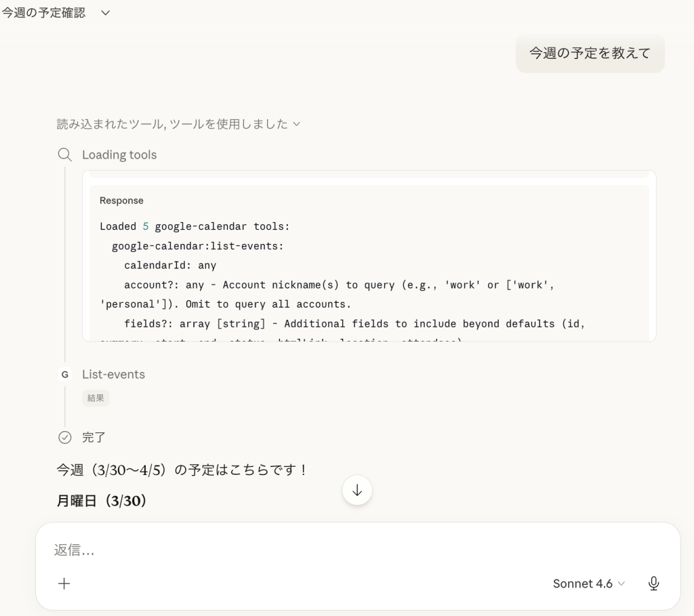Screen dimensions: 694x616
Task: Click the microphone voice input icon
Action: [x=653, y=583]
